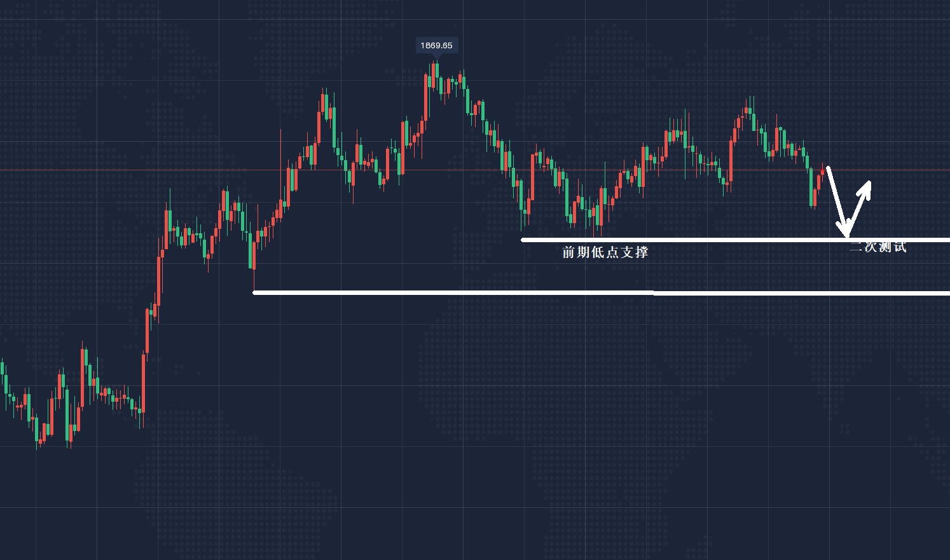Click the long-wick candle touching the lower line's start
950x560 pixels.
tap(254, 254)
